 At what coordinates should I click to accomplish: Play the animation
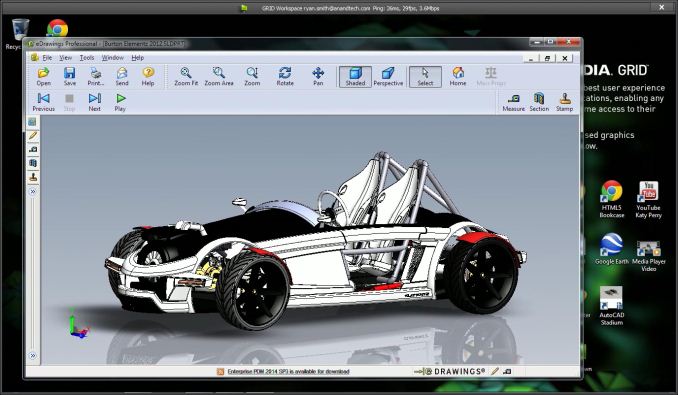click(x=120, y=102)
